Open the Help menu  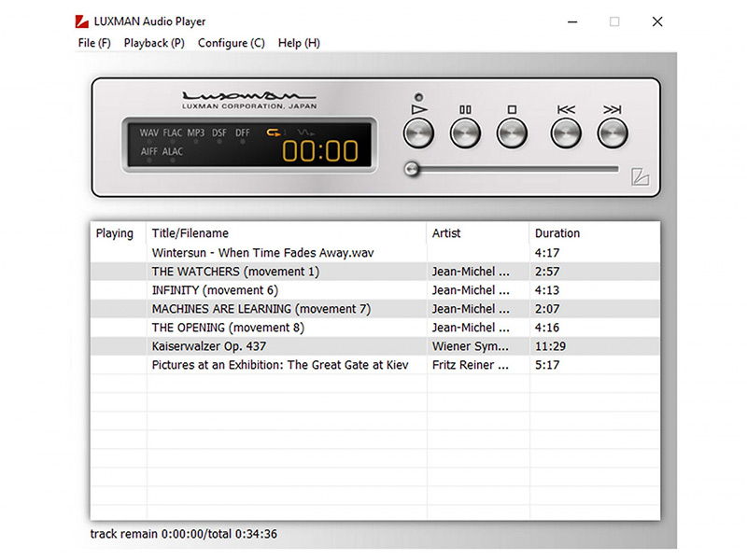click(299, 43)
